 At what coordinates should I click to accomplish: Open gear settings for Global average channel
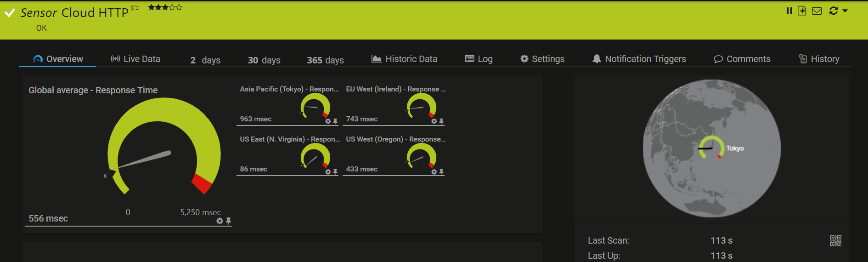pyautogui.click(x=220, y=221)
